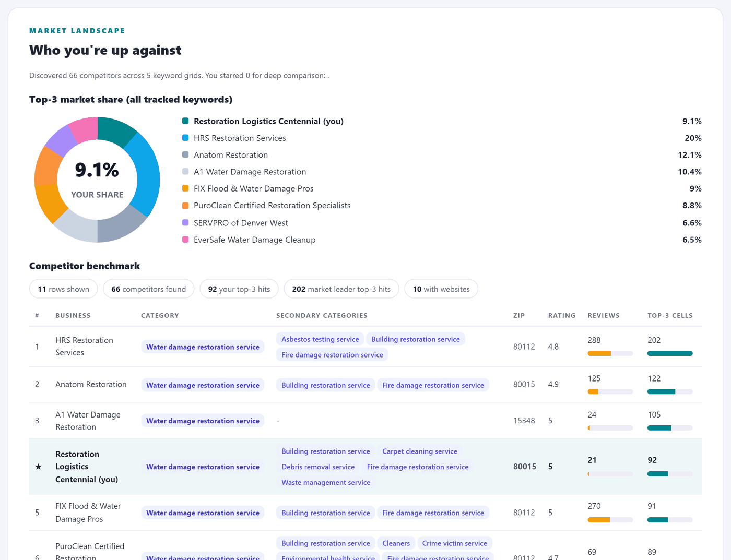Image resolution: width=731 pixels, height=560 pixels.
Task: Click rating 4.9 in the Anatom row
Action: [x=553, y=384]
